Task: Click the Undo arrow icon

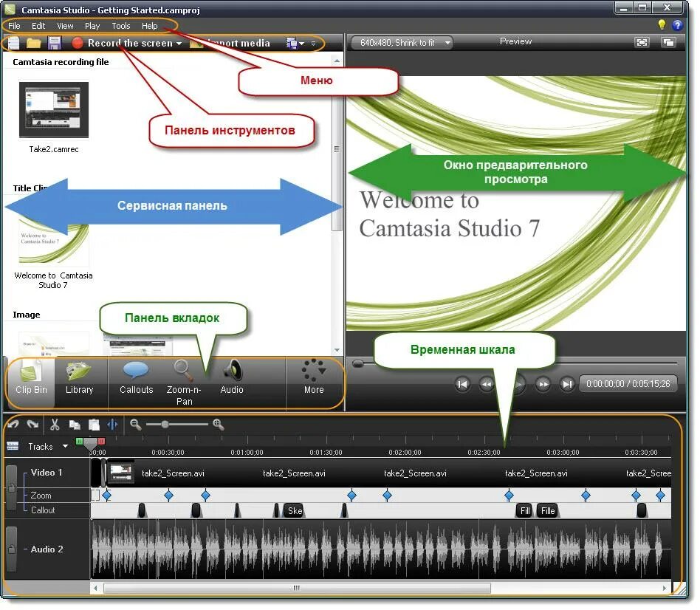Action: 13,424
